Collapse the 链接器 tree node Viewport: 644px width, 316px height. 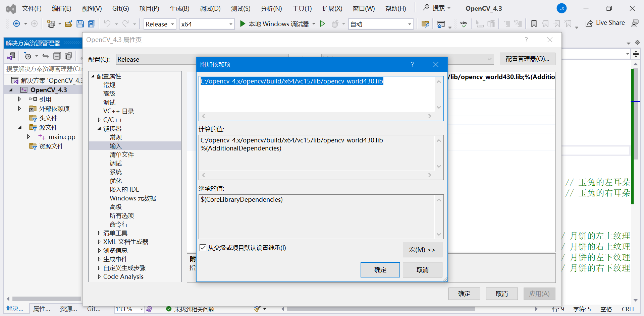click(x=99, y=128)
